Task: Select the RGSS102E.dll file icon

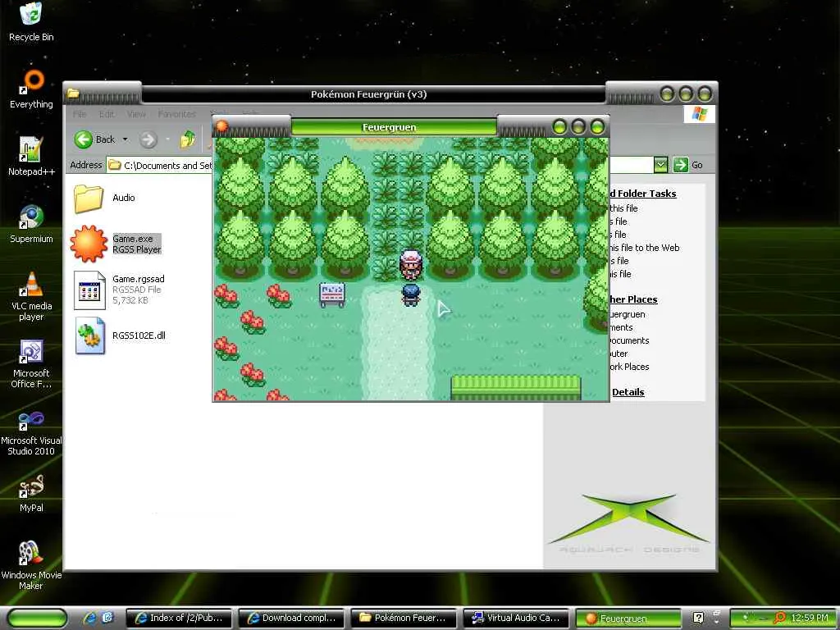Action: 89,336
